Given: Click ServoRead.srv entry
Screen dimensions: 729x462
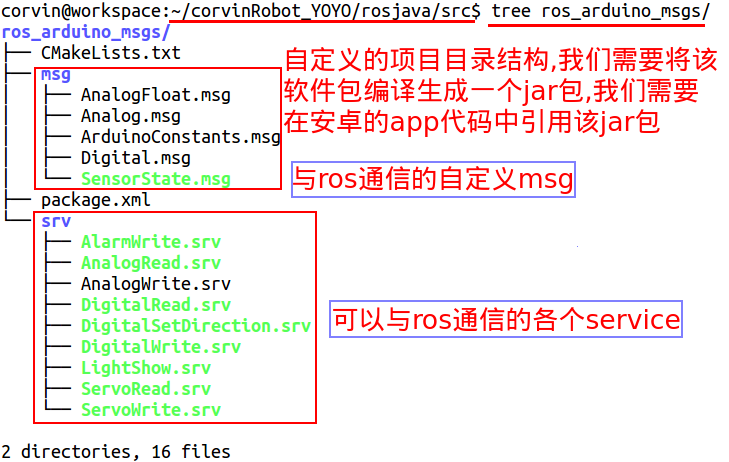Looking at the screenshot, I should (146, 389).
